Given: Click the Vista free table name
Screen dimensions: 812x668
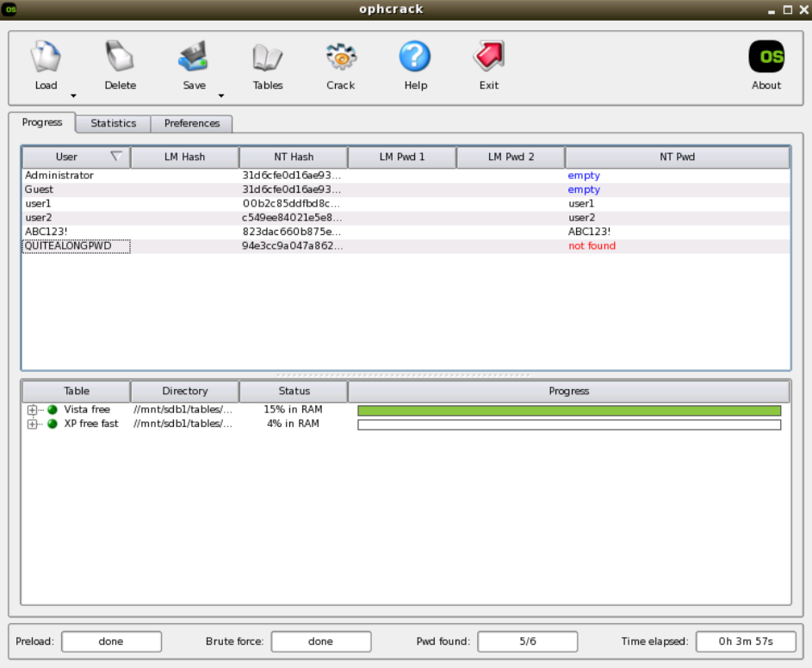Looking at the screenshot, I should tap(87, 410).
